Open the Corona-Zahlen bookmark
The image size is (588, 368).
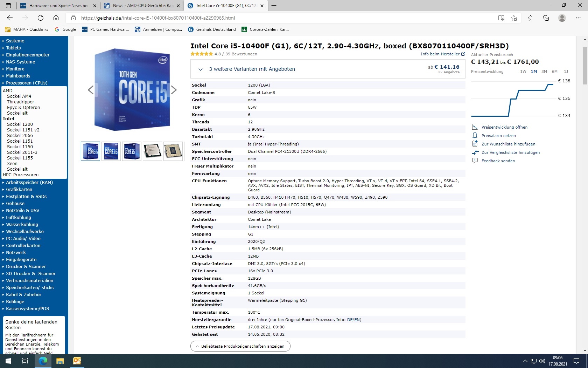click(x=265, y=29)
